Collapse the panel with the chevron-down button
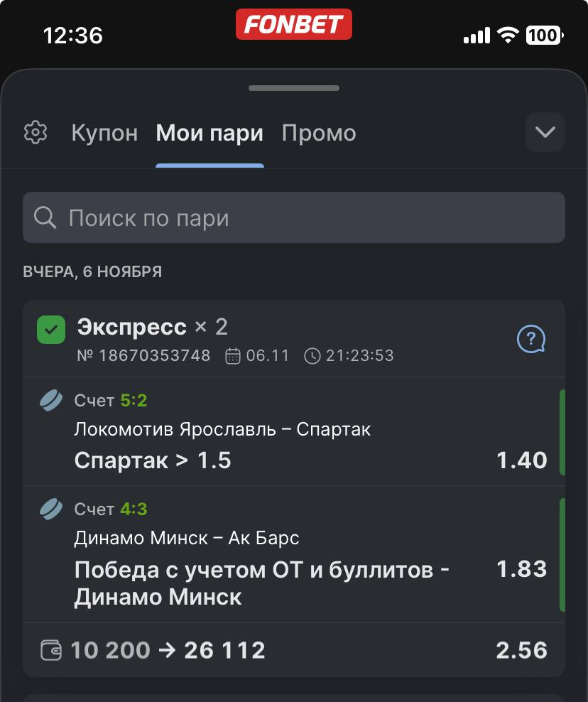This screenshot has width=588, height=702. point(545,132)
